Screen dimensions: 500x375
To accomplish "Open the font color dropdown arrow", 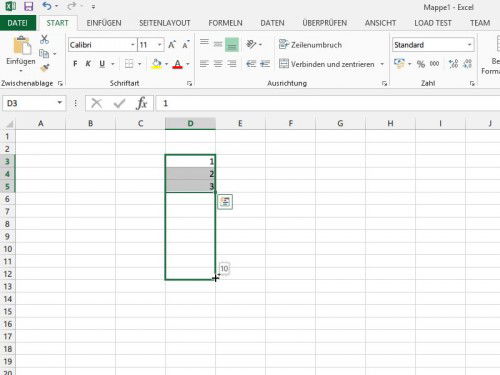I will point(188,64).
